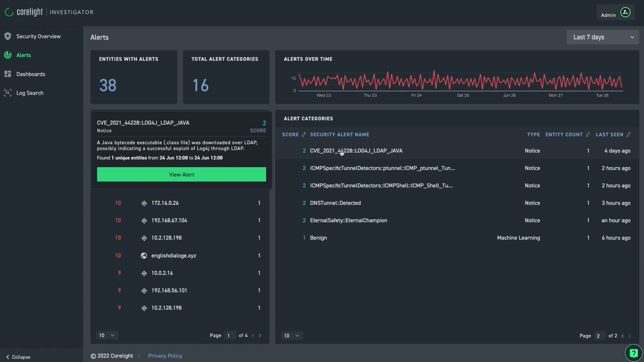The height and width of the screenshot is (362, 644).
Task: Click the Security Alert Name column header
Action: coord(339,134)
